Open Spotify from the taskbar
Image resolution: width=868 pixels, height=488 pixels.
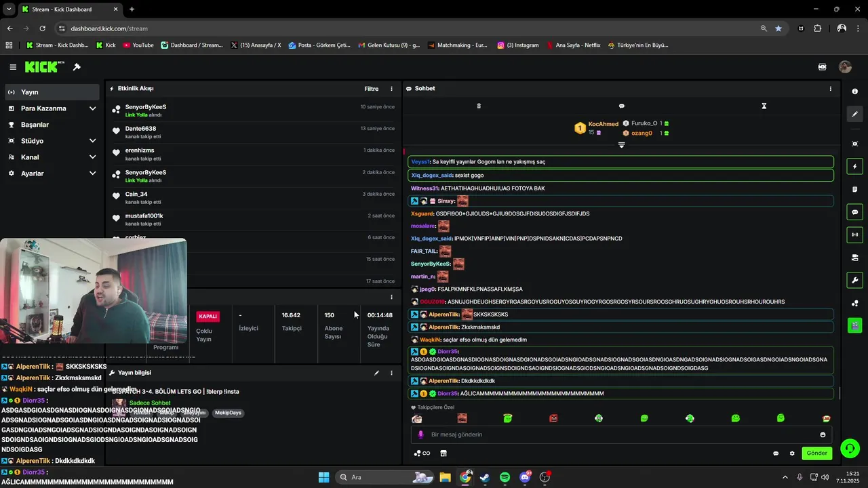click(x=505, y=477)
